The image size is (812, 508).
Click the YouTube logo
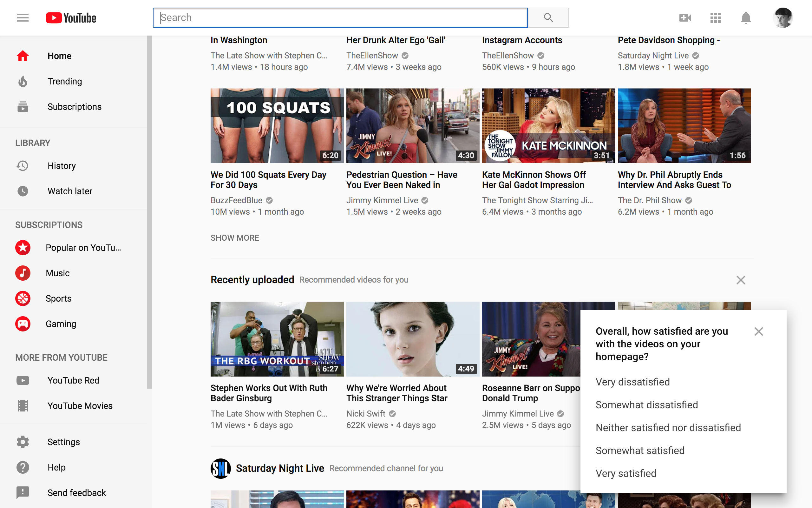[x=71, y=18]
